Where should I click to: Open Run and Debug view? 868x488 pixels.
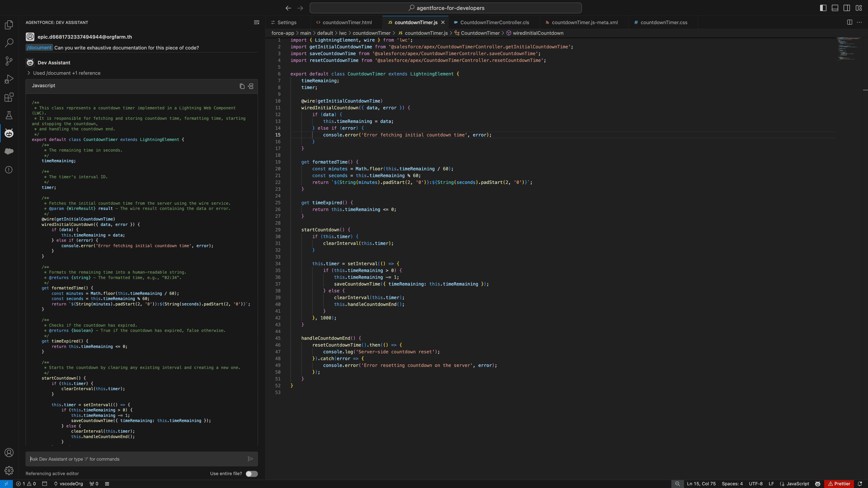point(9,79)
